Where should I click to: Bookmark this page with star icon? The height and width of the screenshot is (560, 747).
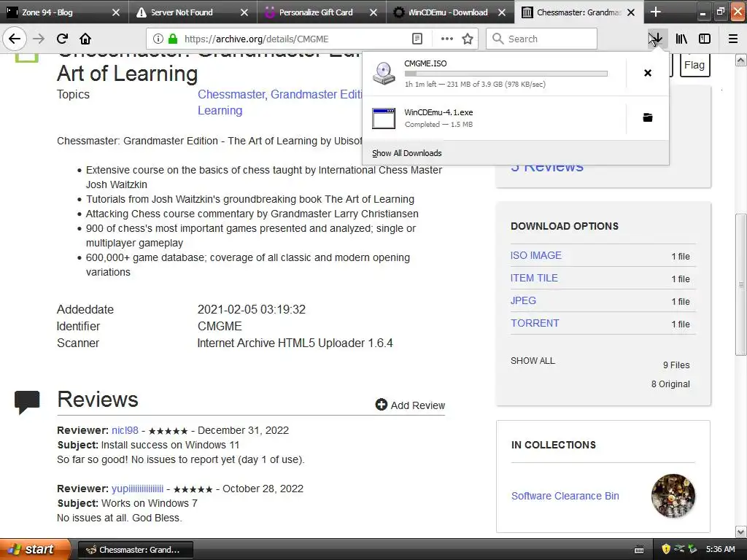point(468,39)
